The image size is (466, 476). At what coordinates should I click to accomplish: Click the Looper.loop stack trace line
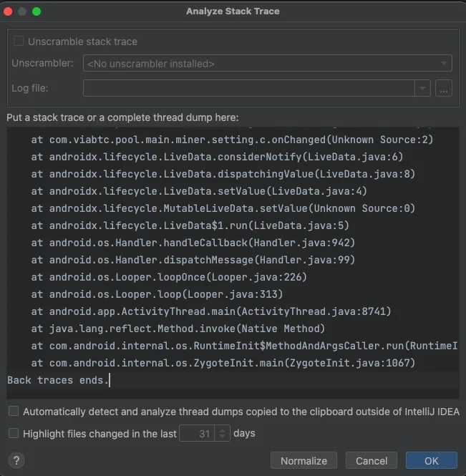157,294
